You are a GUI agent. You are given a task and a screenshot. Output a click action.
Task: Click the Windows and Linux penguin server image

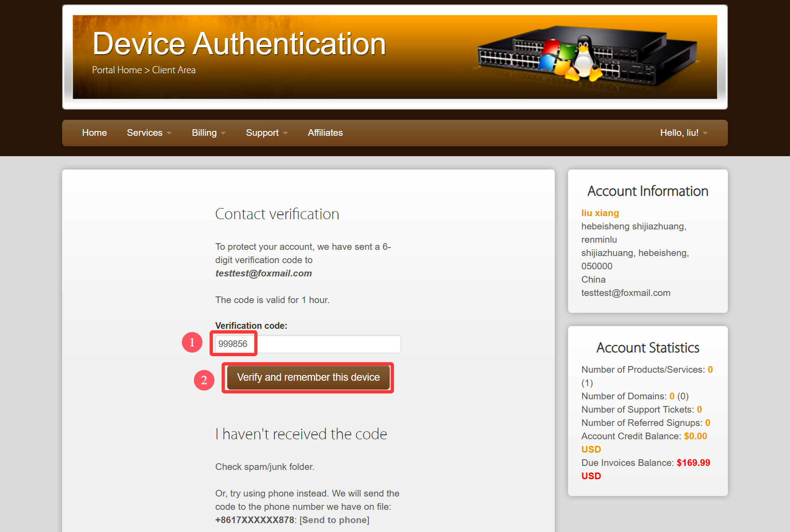[586, 55]
